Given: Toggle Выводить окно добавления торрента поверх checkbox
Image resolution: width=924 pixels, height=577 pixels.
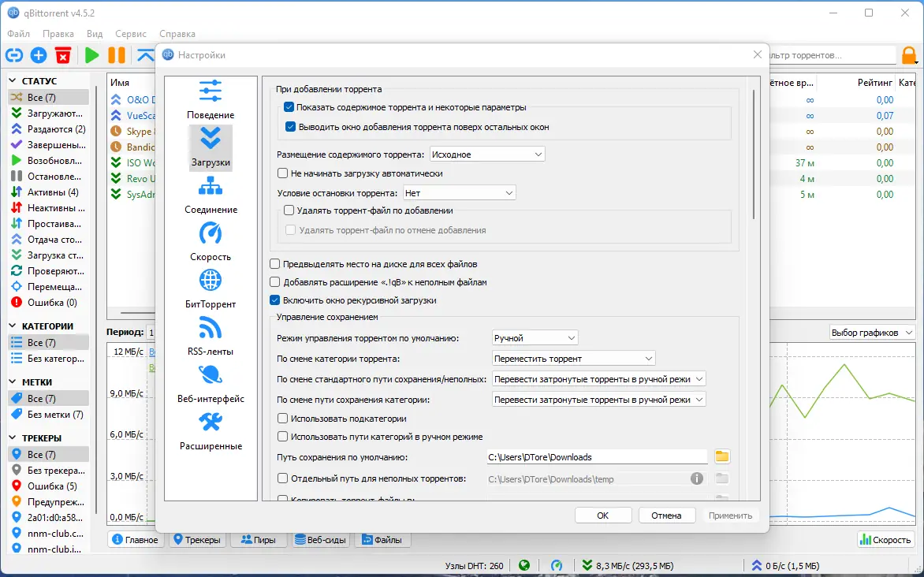Looking at the screenshot, I should point(290,127).
